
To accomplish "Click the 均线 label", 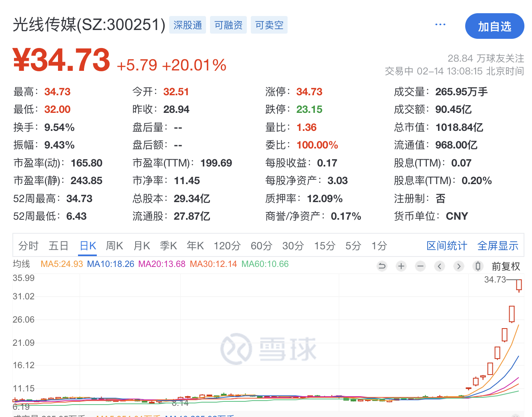I will coord(22,264).
